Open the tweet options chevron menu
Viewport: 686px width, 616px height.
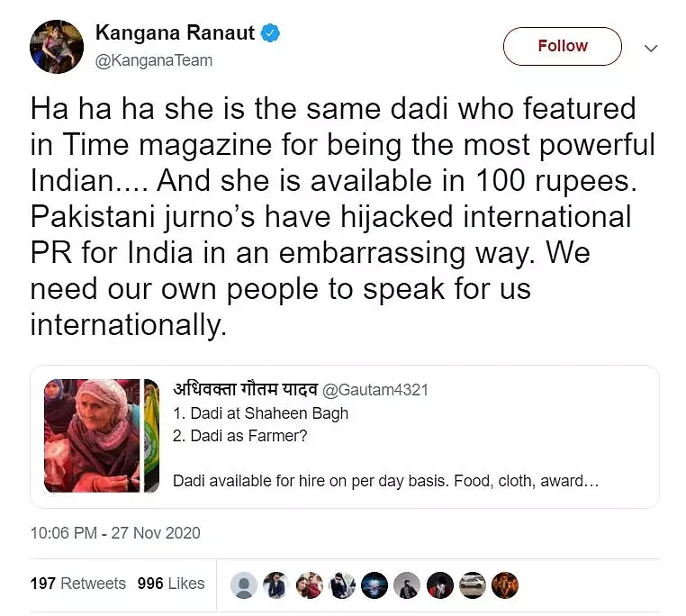(x=652, y=48)
